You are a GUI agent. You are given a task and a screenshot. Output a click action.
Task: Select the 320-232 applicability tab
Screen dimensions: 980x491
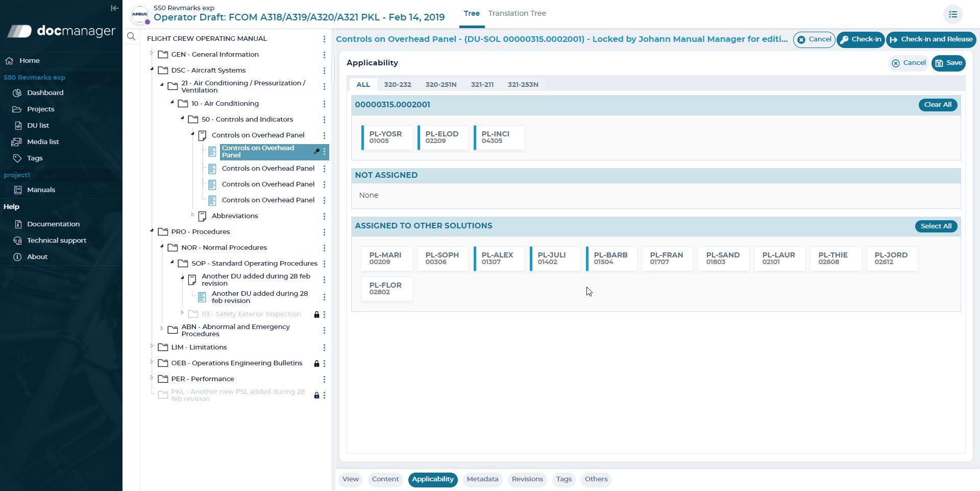[x=397, y=84]
